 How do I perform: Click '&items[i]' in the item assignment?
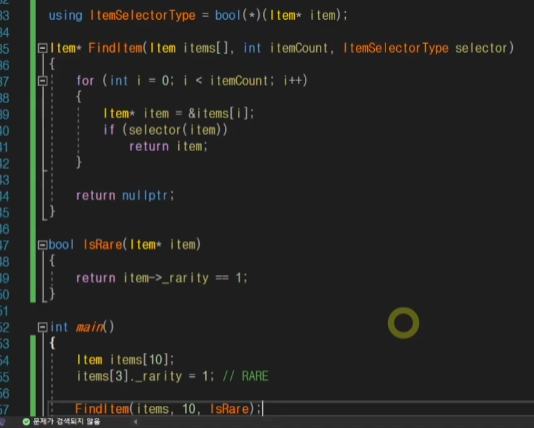click(219, 113)
